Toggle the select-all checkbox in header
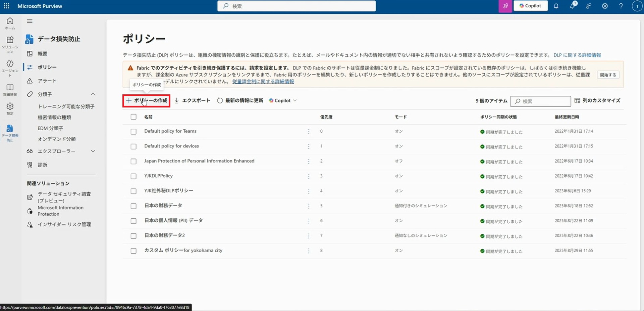The image size is (644, 311). tap(133, 117)
